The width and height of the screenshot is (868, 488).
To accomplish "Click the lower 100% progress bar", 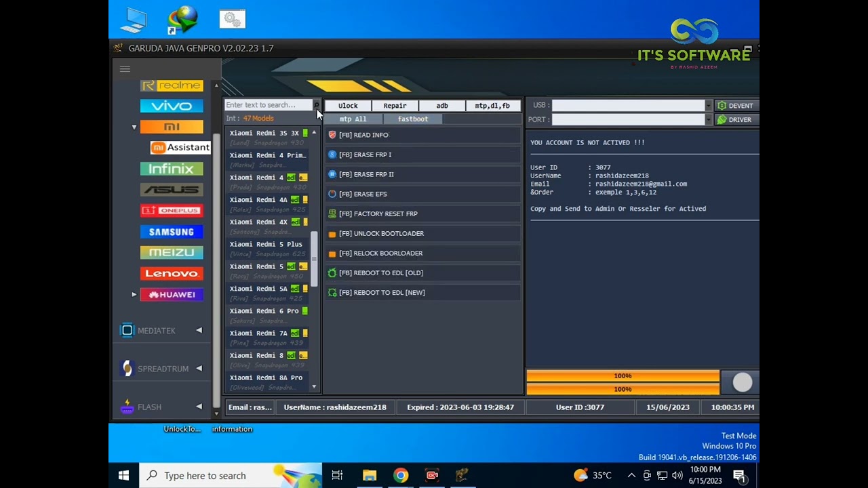I will point(623,389).
